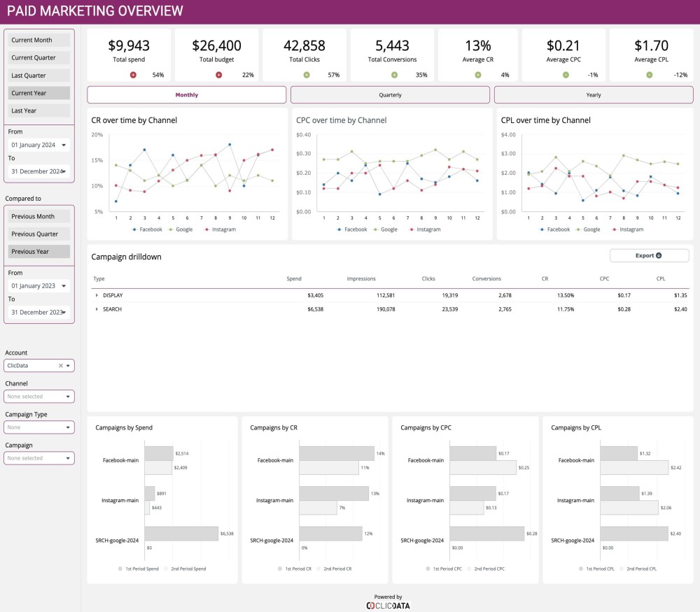700x612 pixels.
Task: Click the ClicData logo at the page bottom
Action: tap(388, 605)
